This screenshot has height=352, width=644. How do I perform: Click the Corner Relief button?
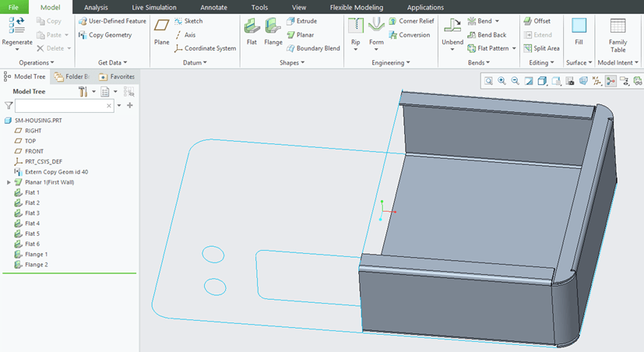tap(410, 21)
